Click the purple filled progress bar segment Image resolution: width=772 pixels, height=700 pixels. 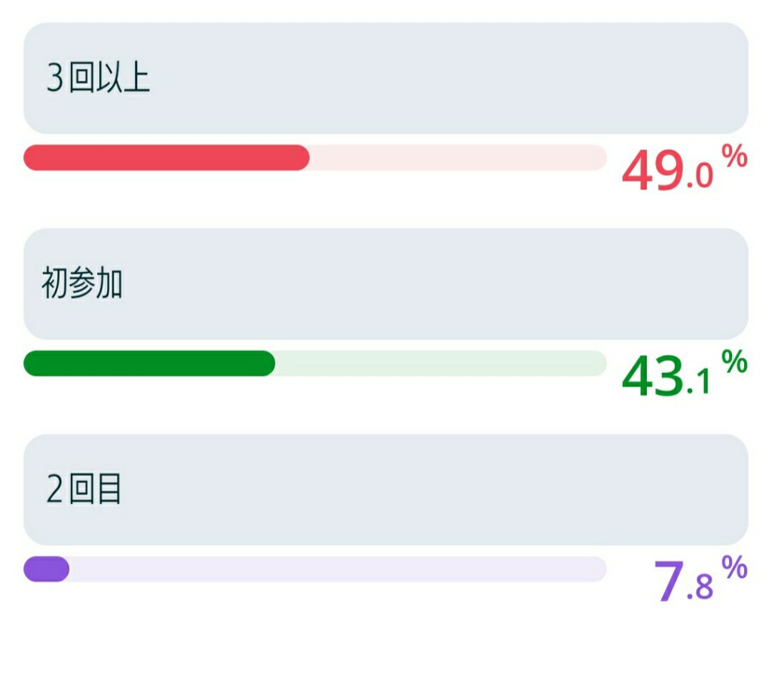pos(46,569)
